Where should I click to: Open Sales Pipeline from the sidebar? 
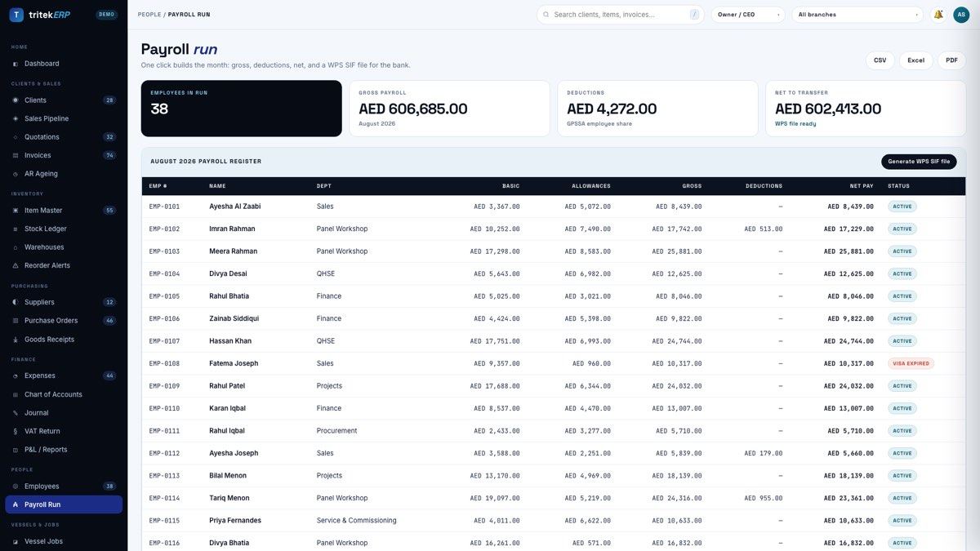(x=64, y=118)
